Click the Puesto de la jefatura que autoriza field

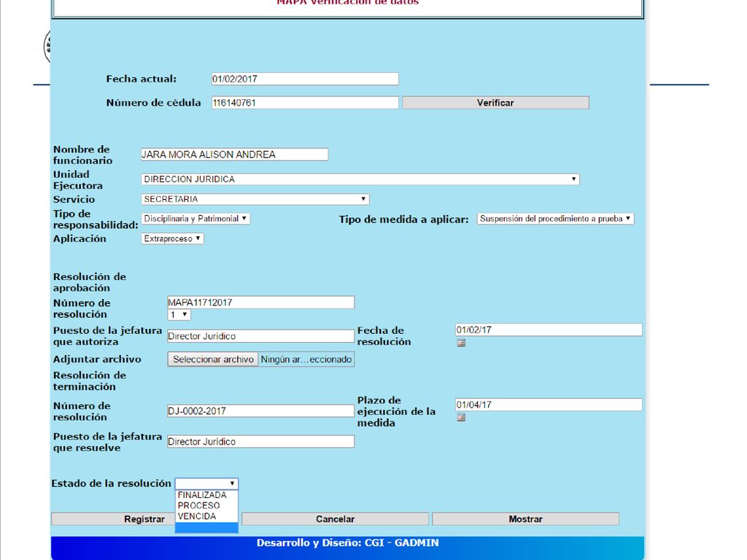coord(260,336)
